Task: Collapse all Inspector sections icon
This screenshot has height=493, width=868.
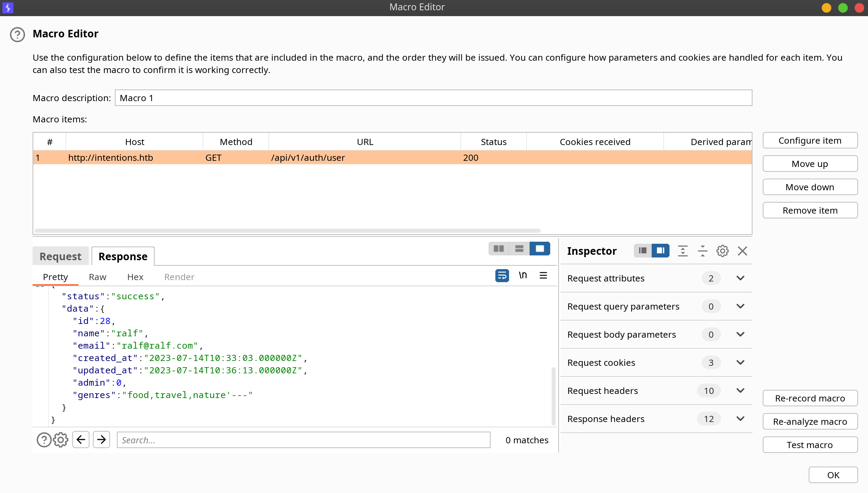Action: click(702, 251)
